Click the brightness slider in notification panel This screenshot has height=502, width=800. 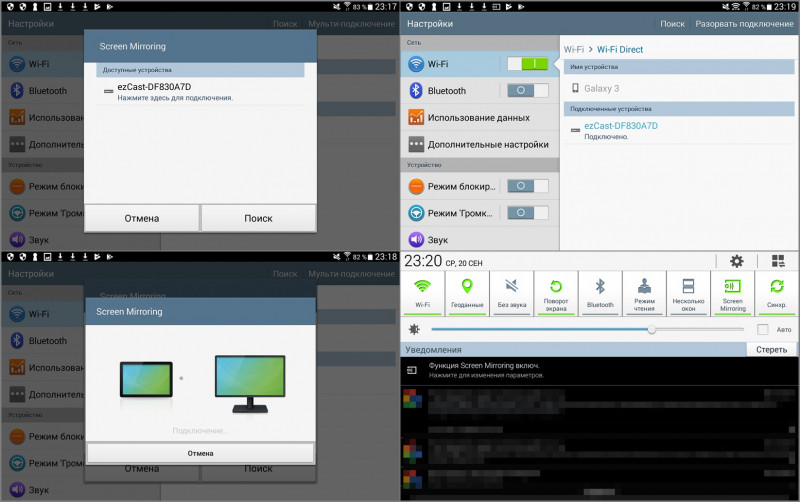[x=590, y=329]
